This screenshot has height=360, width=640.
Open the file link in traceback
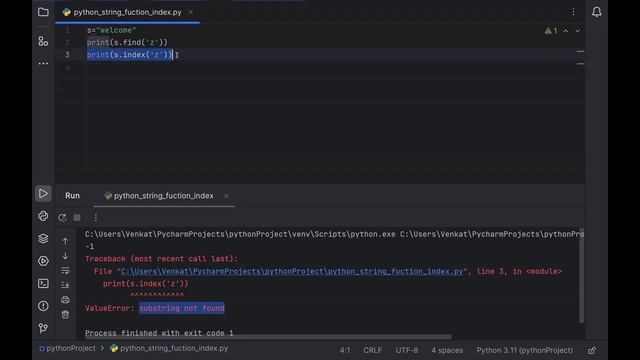tap(292, 271)
